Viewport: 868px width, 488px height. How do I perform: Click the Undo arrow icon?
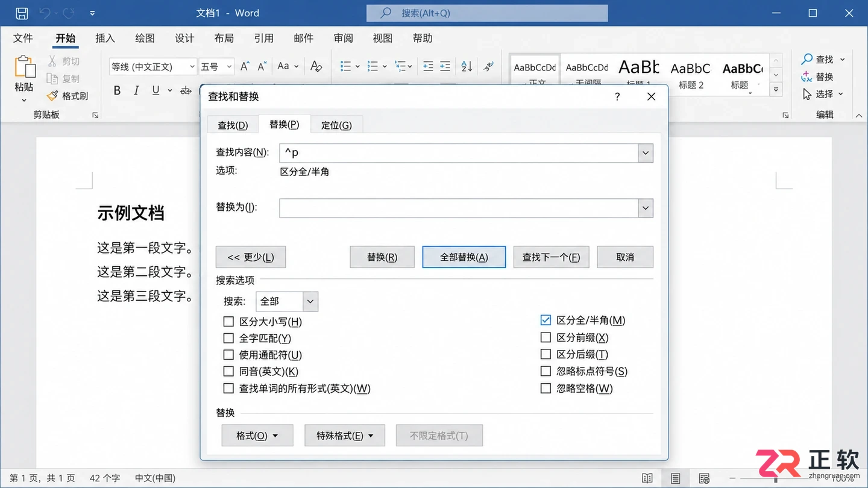click(45, 13)
